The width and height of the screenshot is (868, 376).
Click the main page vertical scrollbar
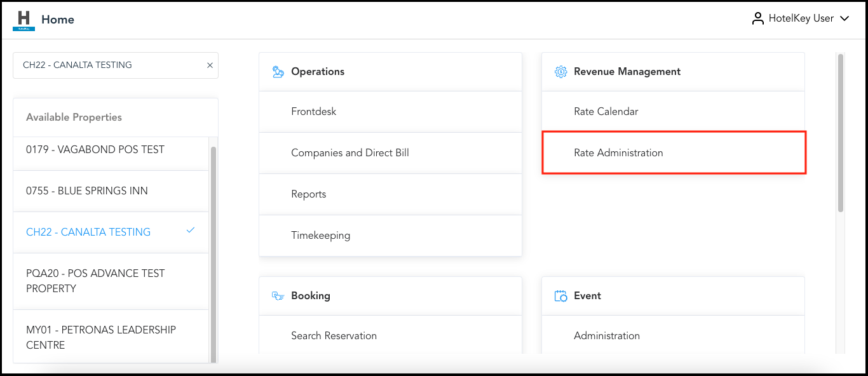point(840,133)
